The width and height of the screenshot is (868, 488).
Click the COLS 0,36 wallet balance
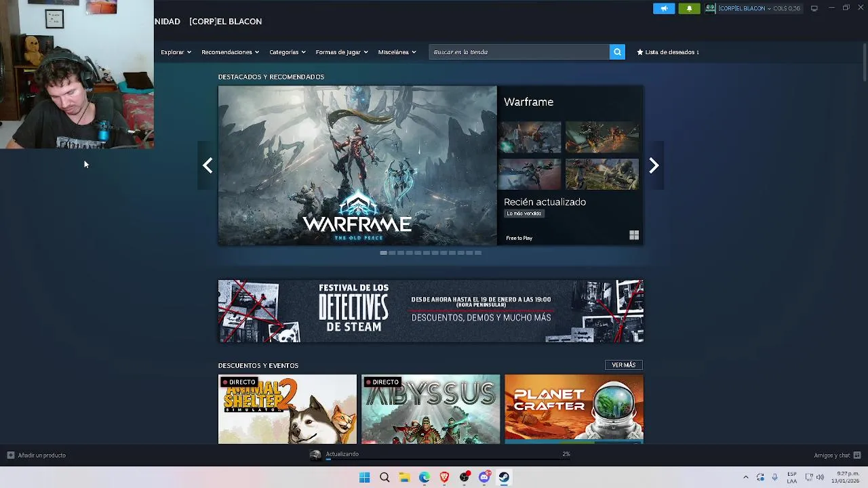click(x=787, y=8)
